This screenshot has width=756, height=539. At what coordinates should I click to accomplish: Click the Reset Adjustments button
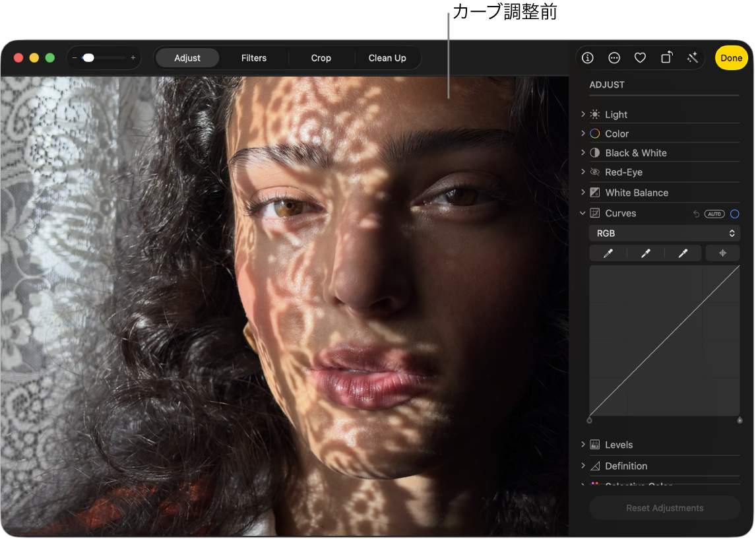pos(664,508)
